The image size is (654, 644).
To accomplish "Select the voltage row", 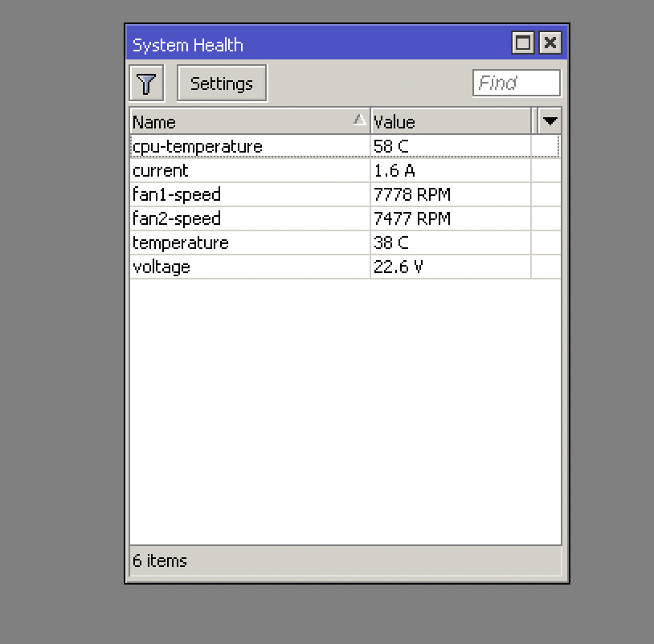I will click(161, 267).
